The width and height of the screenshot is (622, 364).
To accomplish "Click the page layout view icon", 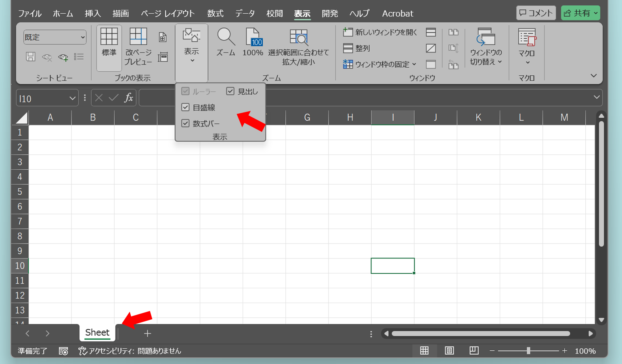I will (x=163, y=37).
